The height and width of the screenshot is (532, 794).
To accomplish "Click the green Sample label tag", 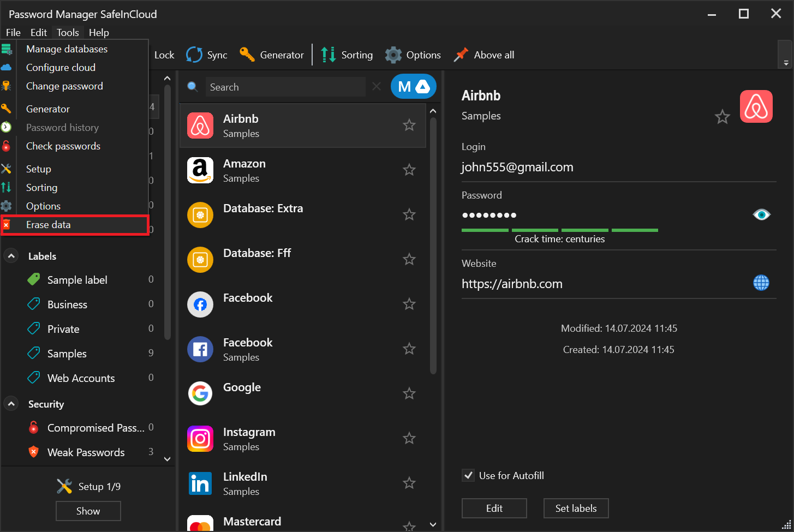I will 34,280.
